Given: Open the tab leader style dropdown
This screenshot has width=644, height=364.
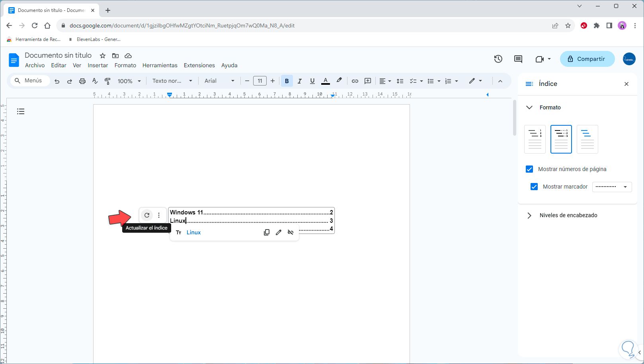Looking at the screenshot, I should (x=612, y=187).
